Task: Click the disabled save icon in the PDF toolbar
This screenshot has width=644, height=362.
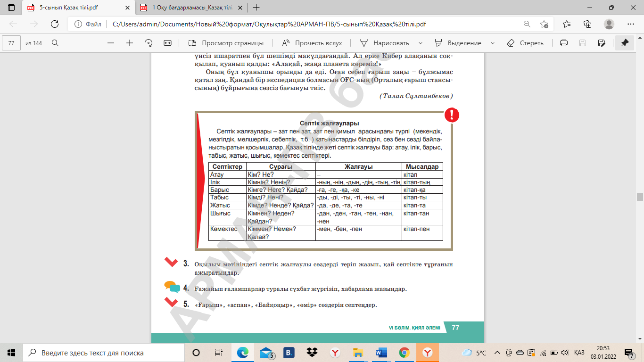Action: point(583,43)
